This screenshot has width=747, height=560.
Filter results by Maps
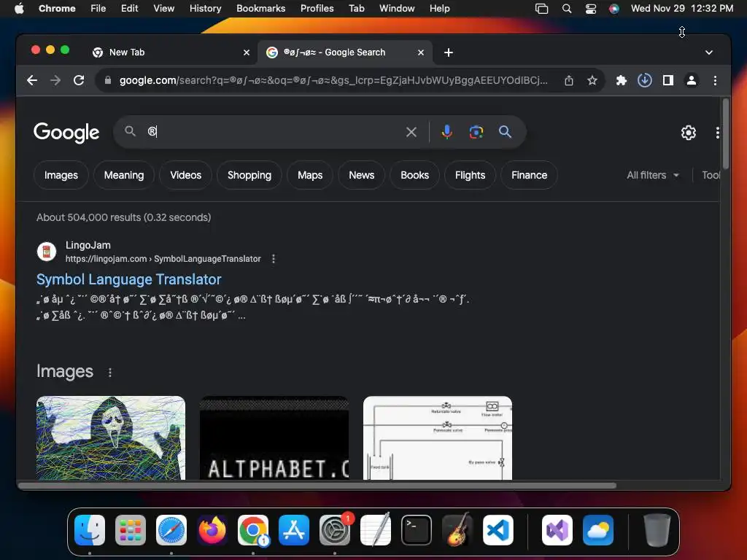click(x=310, y=175)
